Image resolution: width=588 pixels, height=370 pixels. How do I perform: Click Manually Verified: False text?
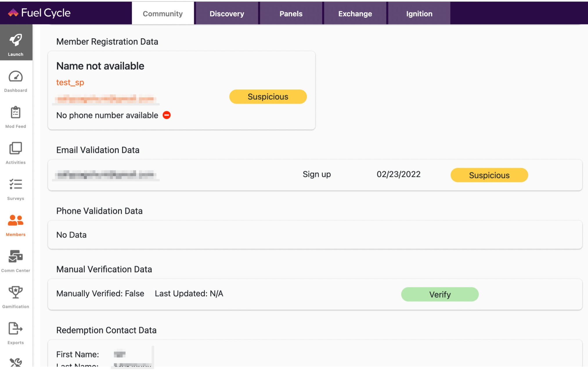click(100, 294)
